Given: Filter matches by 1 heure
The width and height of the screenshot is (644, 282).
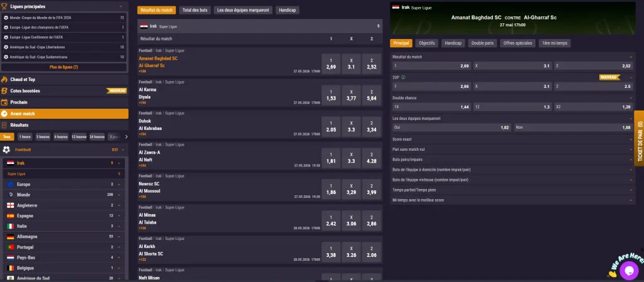Looking at the screenshot, I should 25,137.
